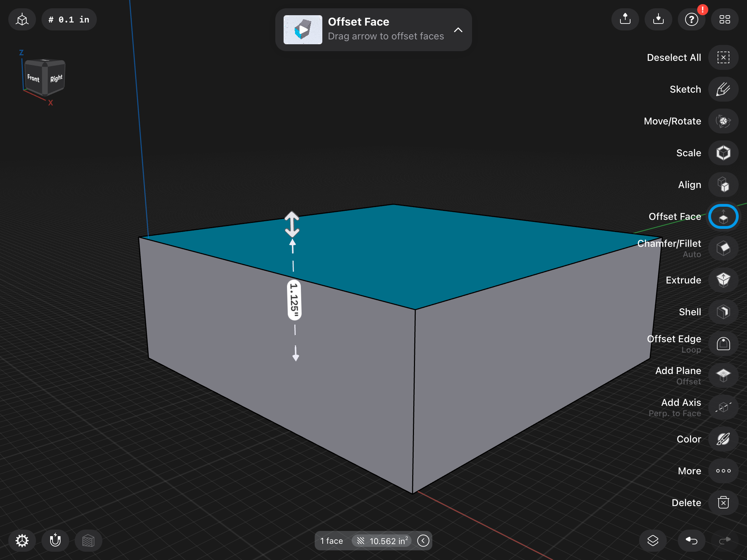747x560 pixels.
Task: Toggle the grid snap 0.1 in setting
Action: click(69, 20)
